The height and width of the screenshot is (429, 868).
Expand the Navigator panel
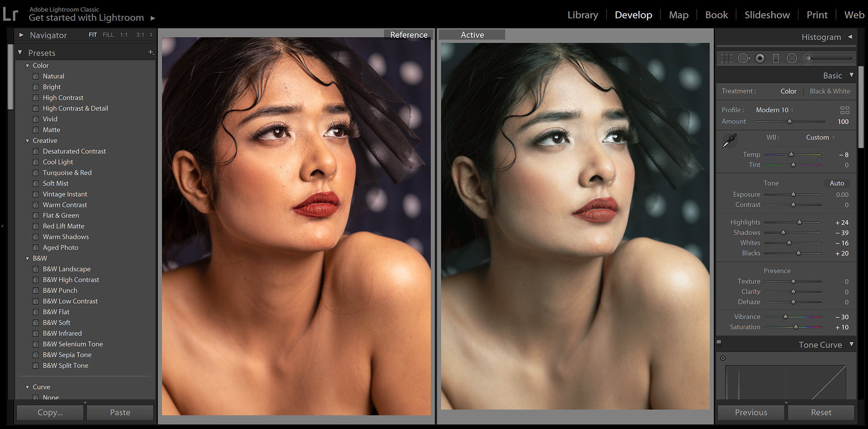[x=21, y=35]
